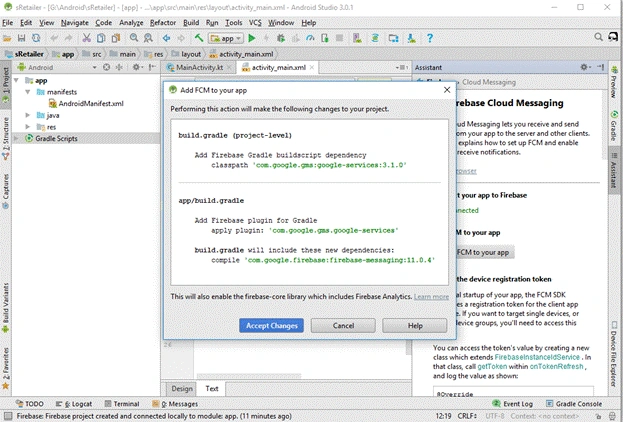Click the Accept Changes button
Screen dimensions: 623x422
[271, 325]
